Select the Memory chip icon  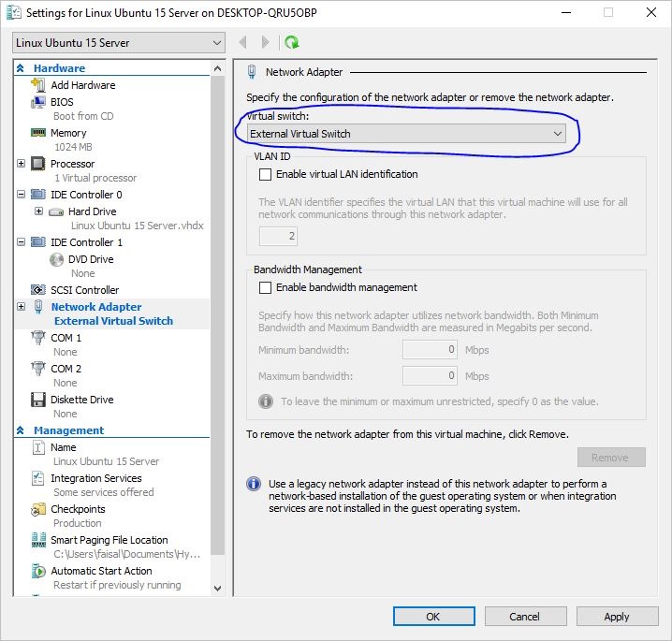[38, 133]
